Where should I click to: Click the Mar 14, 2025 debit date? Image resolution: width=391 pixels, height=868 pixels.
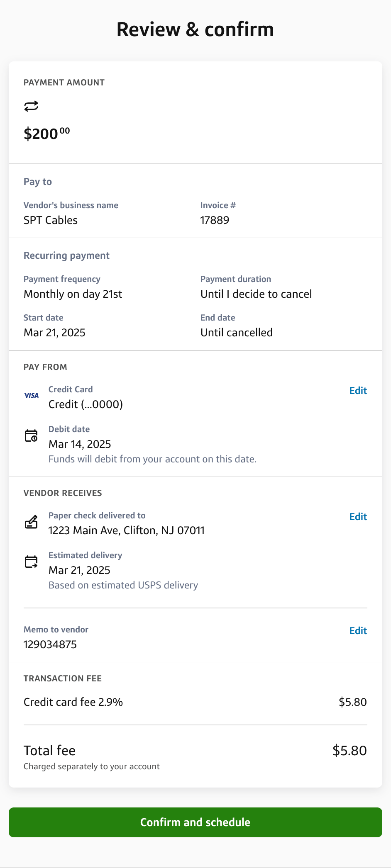(x=80, y=444)
